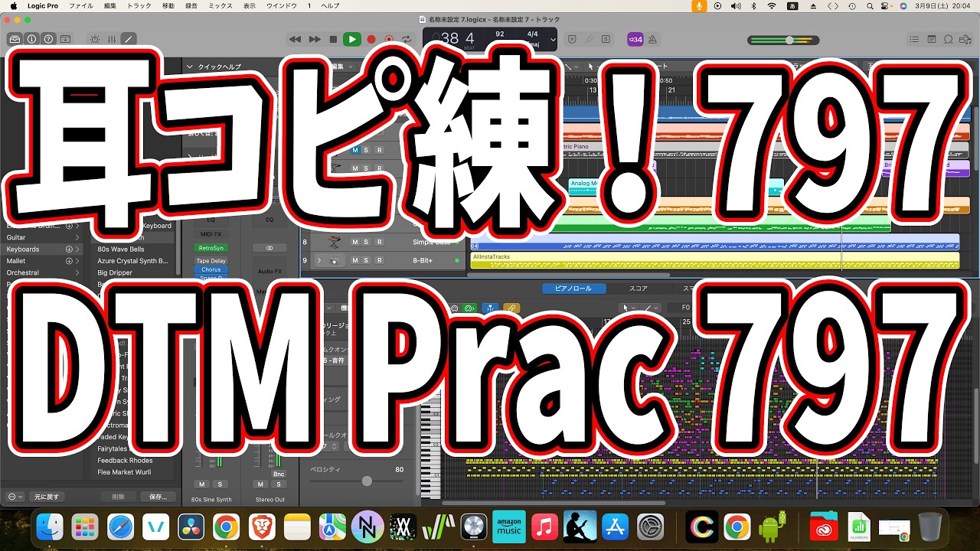The width and height of the screenshot is (980, 551).
Task: Select the 80s Wave Bells patch
Action: click(x=121, y=249)
